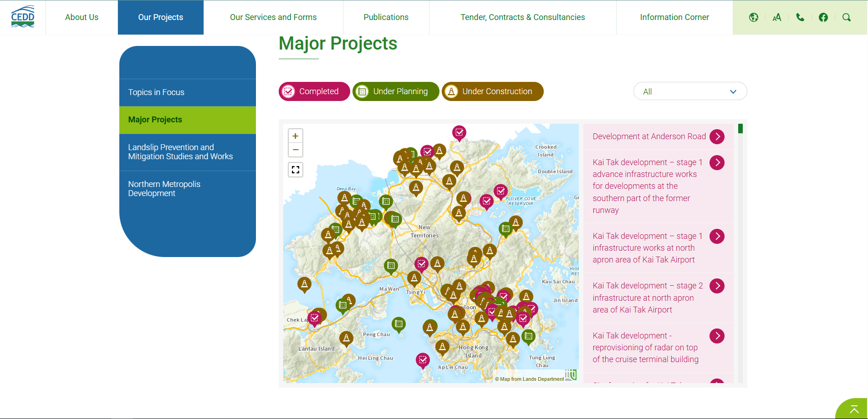
Task: Toggle the Under Planning projects filter
Action: [395, 91]
